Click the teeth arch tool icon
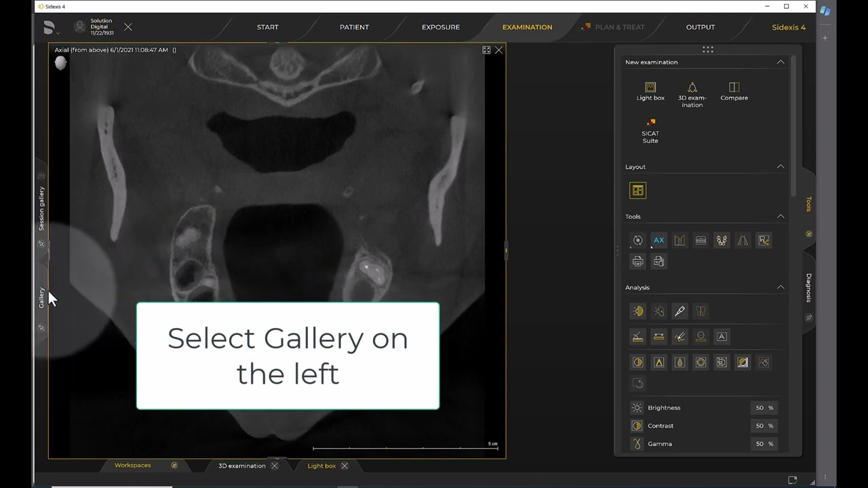The image size is (868, 488). [722, 240]
